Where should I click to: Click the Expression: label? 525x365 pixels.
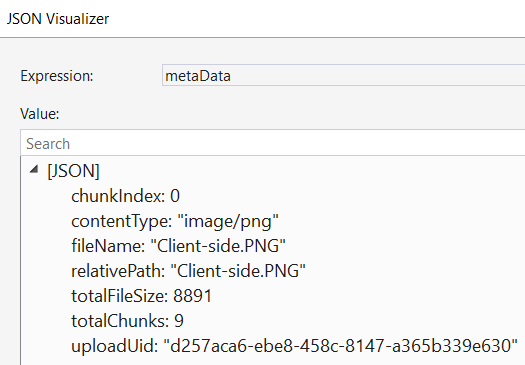tap(57, 76)
